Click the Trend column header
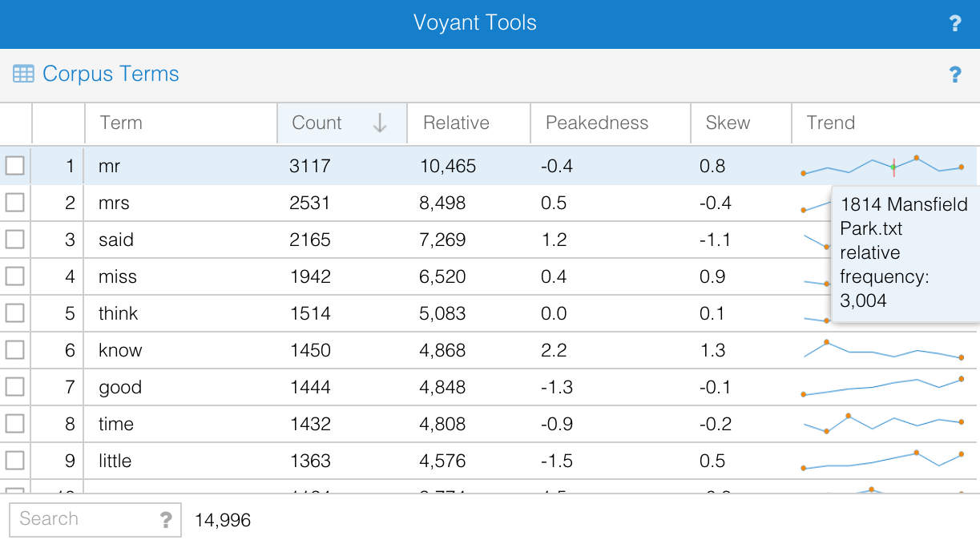 [x=831, y=123]
